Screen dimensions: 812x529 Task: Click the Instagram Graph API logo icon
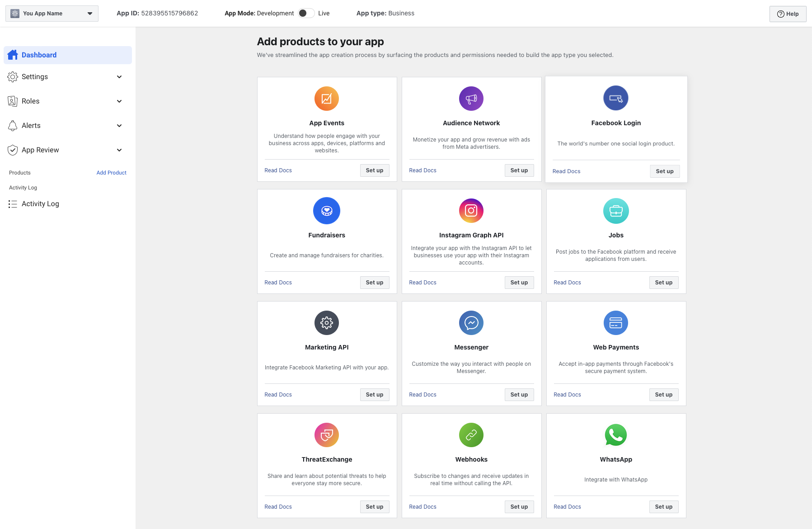(x=471, y=211)
